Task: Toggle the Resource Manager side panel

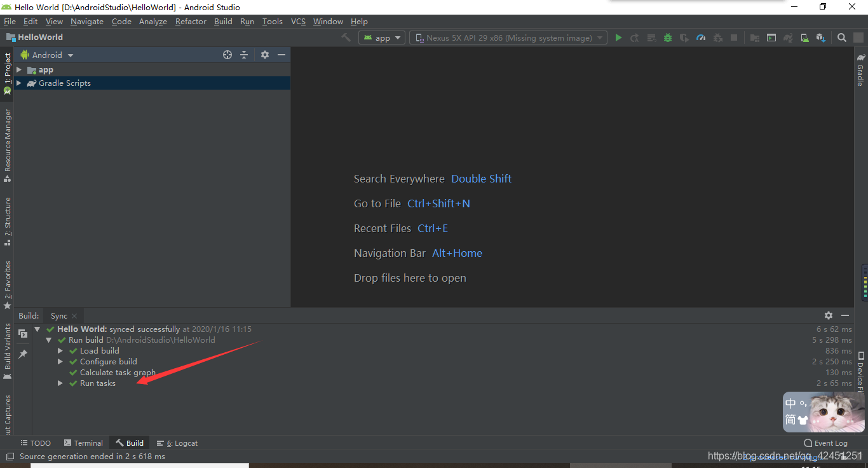Action: (7, 145)
